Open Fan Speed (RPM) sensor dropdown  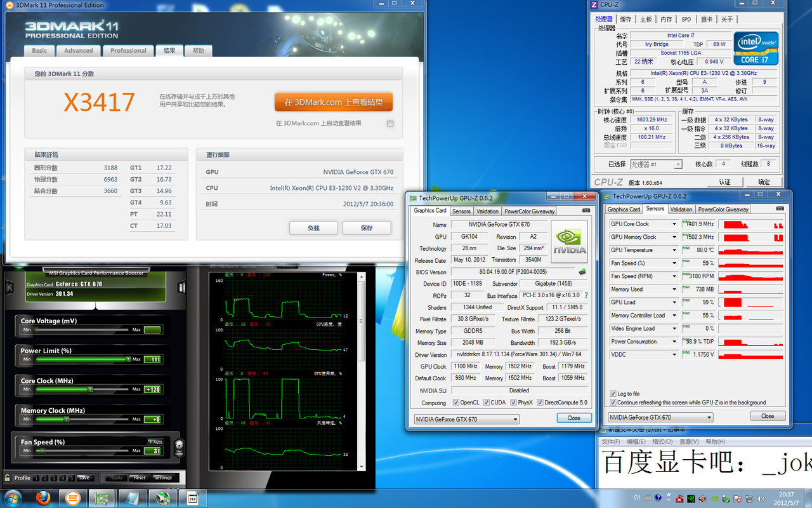(x=674, y=276)
